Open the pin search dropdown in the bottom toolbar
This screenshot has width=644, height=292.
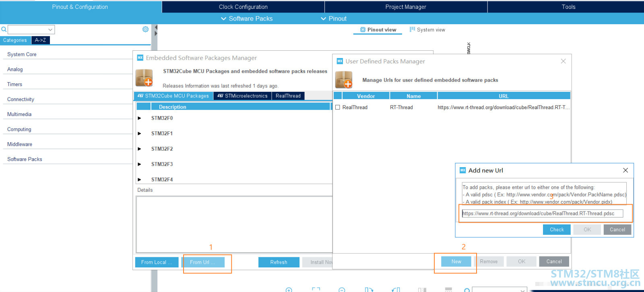[522, 290]
